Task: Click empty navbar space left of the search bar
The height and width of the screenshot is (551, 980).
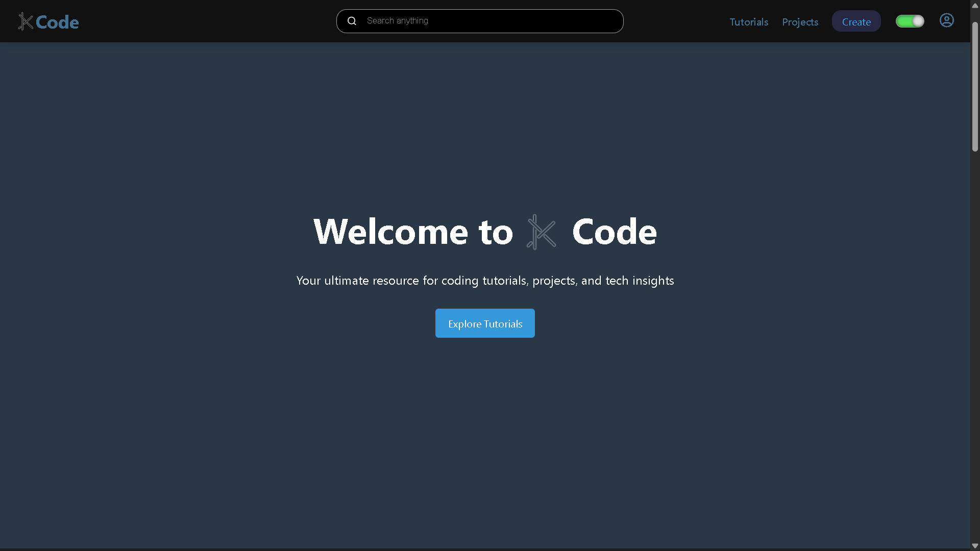Action: click(204, 21)
